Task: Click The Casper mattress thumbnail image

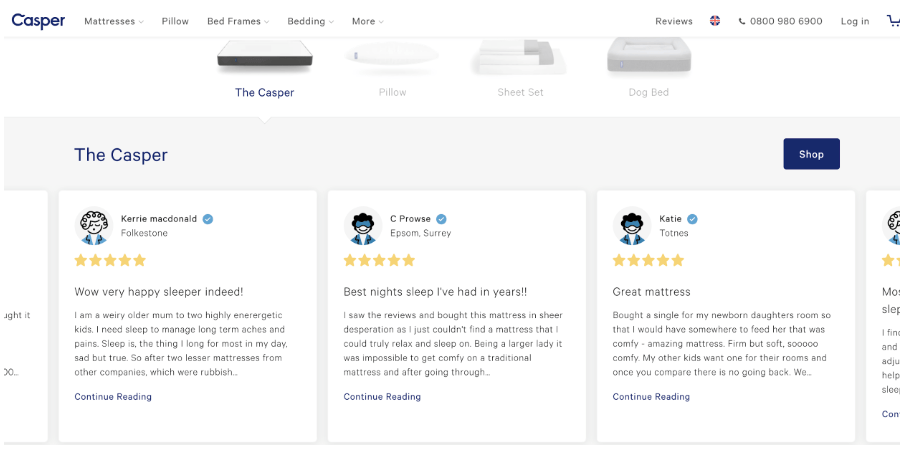Action: [265, 58]
